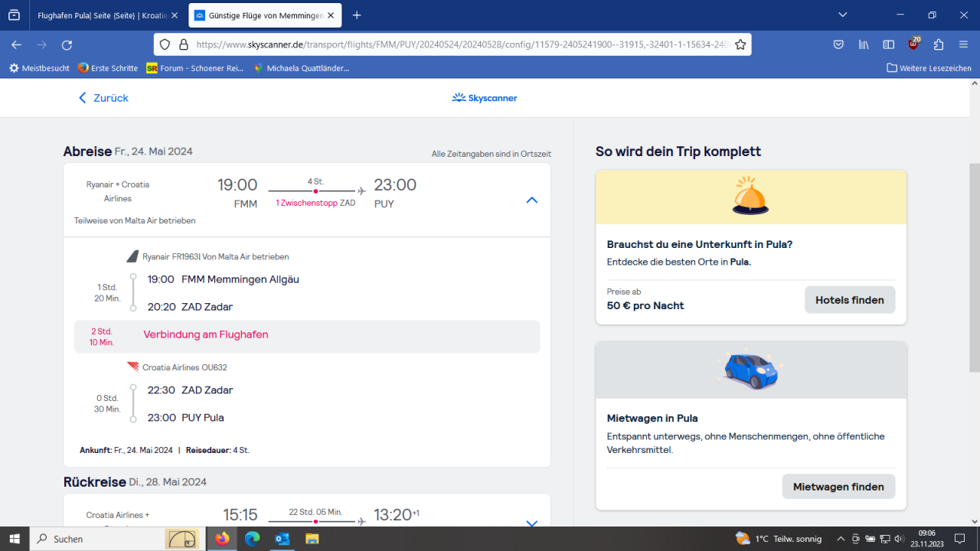The image size is (980, 551).
Task: Click the Skyscanner logo in the header
Action: [484, 98]
